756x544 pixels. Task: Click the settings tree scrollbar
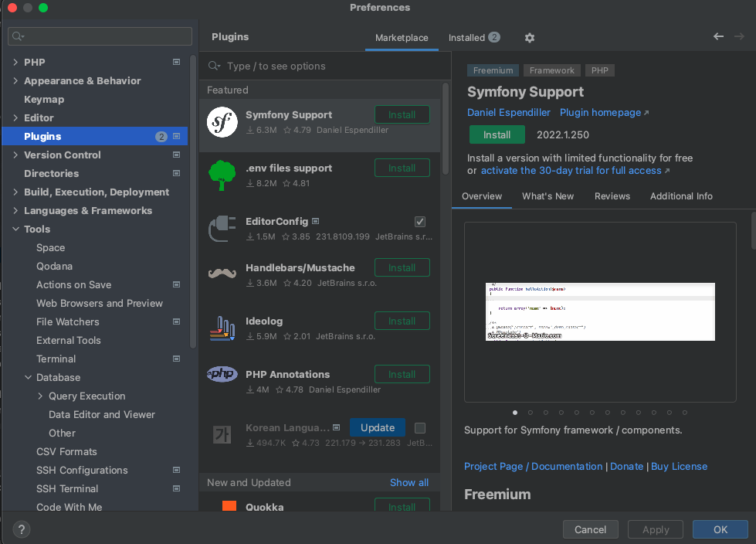coord(193,201)
